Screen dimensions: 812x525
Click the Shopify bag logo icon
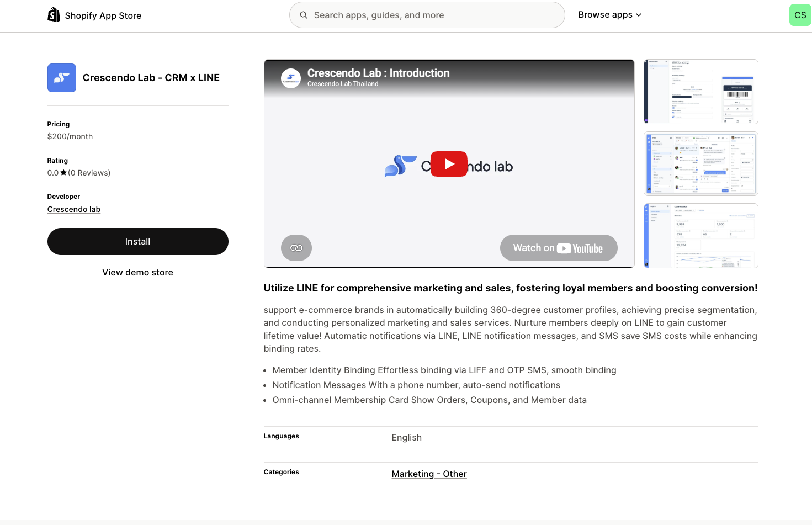click(54, 15)
